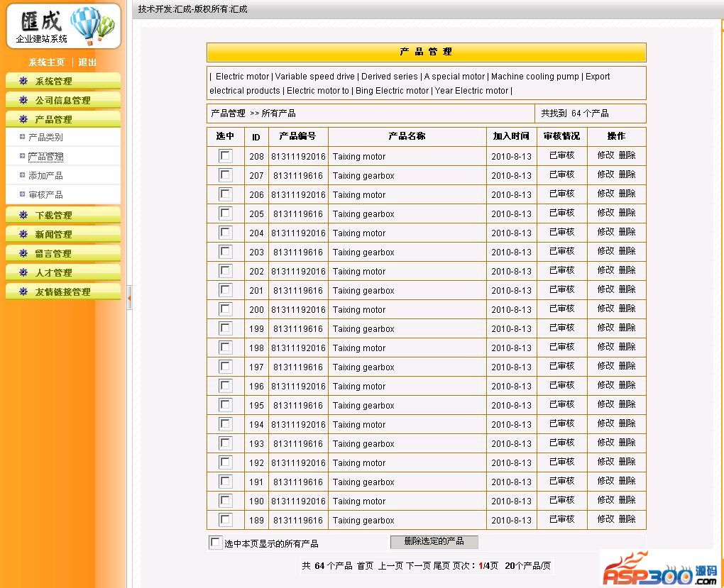Expand the 友情链接管理 menu section
The image size is (724, 588).
[x=62, y=292]
